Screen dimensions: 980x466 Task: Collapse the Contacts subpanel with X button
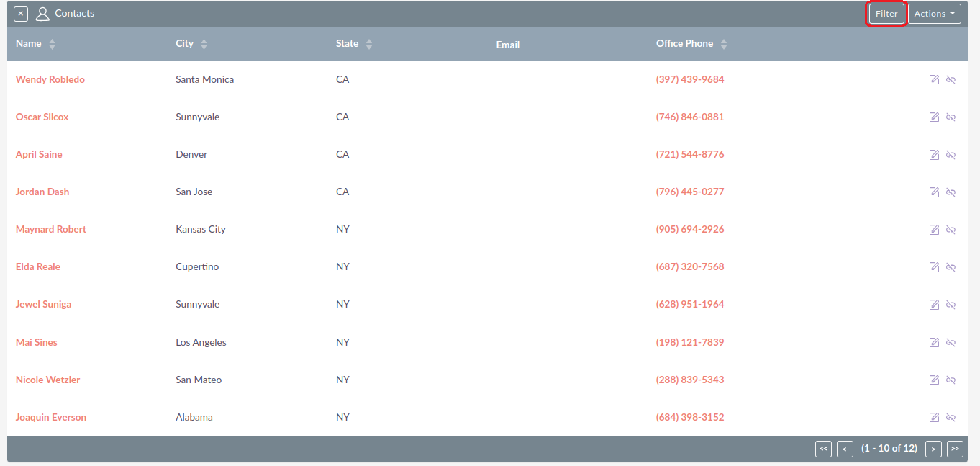click(x=21, y=14)
